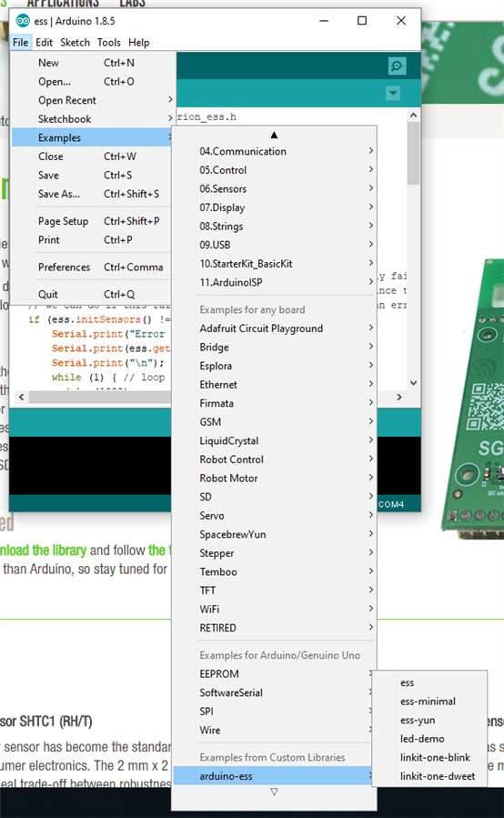Open RETIRED examples submenu

click(x=274, y=628)
